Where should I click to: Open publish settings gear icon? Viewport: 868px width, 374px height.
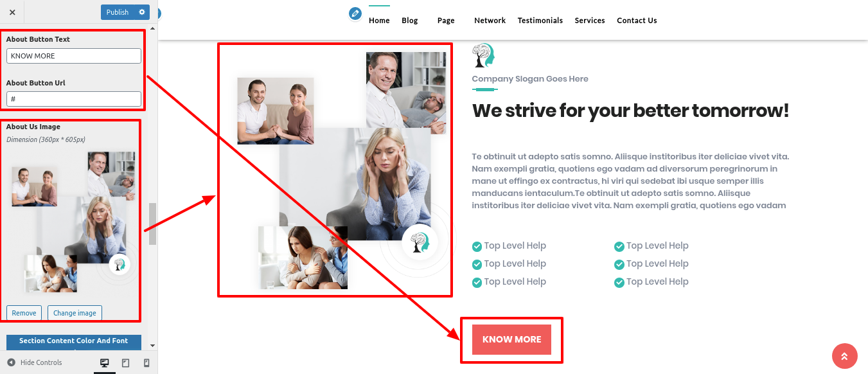[x=143, y=12]
